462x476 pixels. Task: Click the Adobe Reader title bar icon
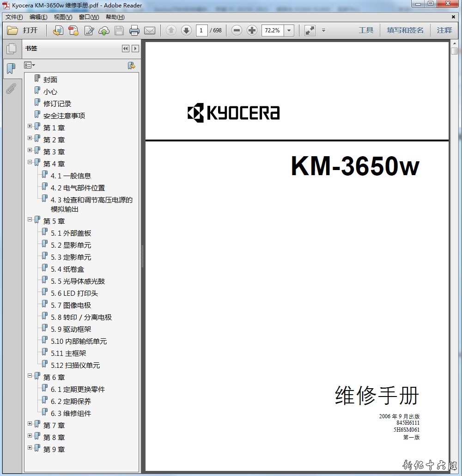[6, 6]
